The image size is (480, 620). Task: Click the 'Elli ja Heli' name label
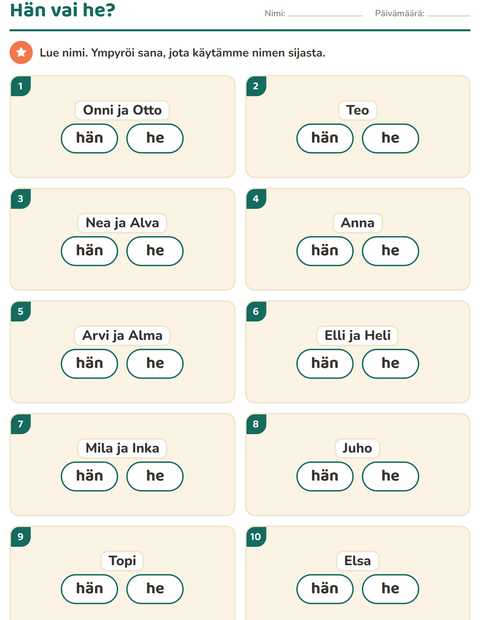point(357,335)
